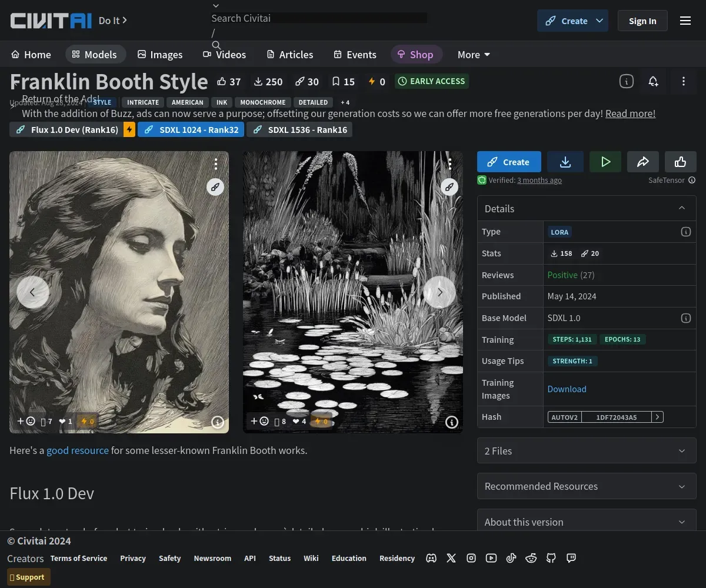Open the Articles tab
Viewport: 706px width, 588px height.
(289, 55)
